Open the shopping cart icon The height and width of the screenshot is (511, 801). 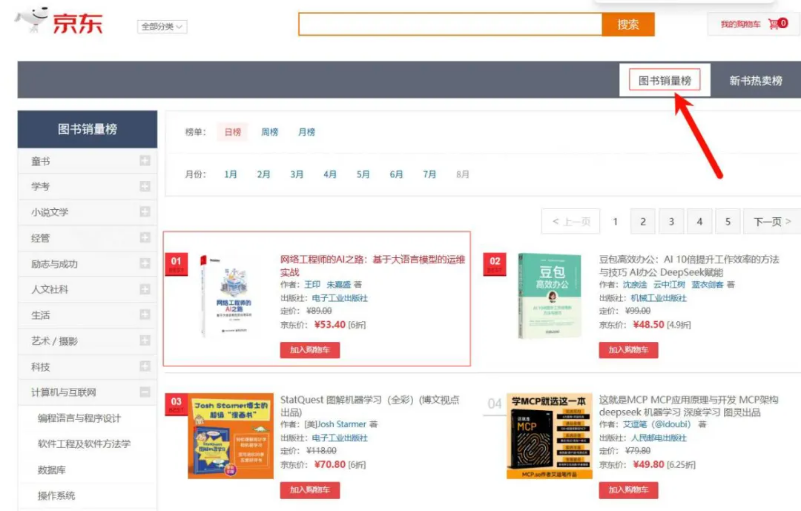point(773,24)
